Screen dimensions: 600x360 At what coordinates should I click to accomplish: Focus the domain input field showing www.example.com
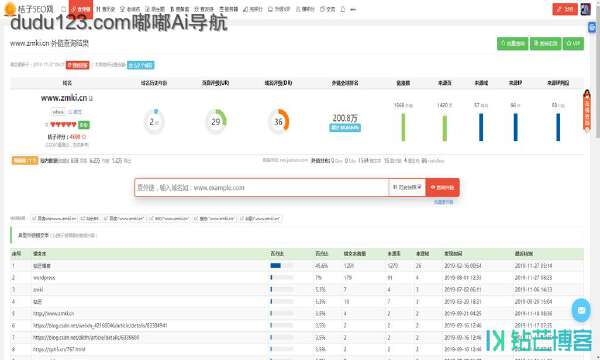coord(262,187)
